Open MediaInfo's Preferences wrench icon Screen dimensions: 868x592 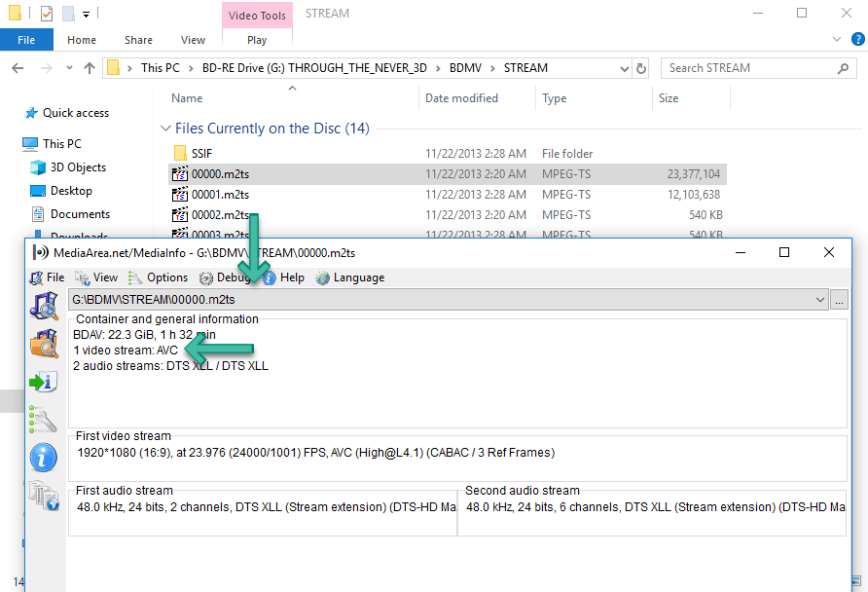43,420
